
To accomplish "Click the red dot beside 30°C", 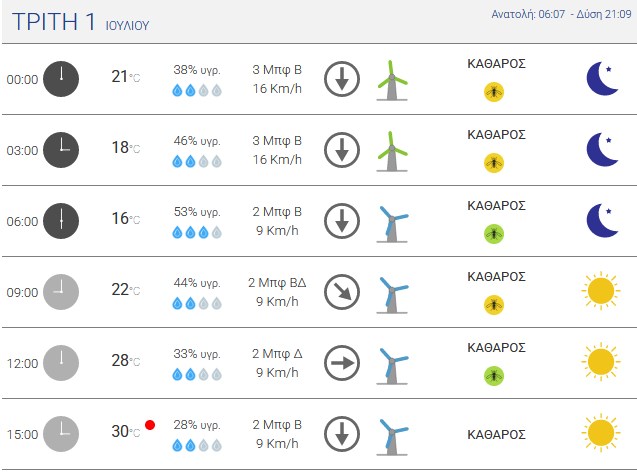I will (150, 425).
